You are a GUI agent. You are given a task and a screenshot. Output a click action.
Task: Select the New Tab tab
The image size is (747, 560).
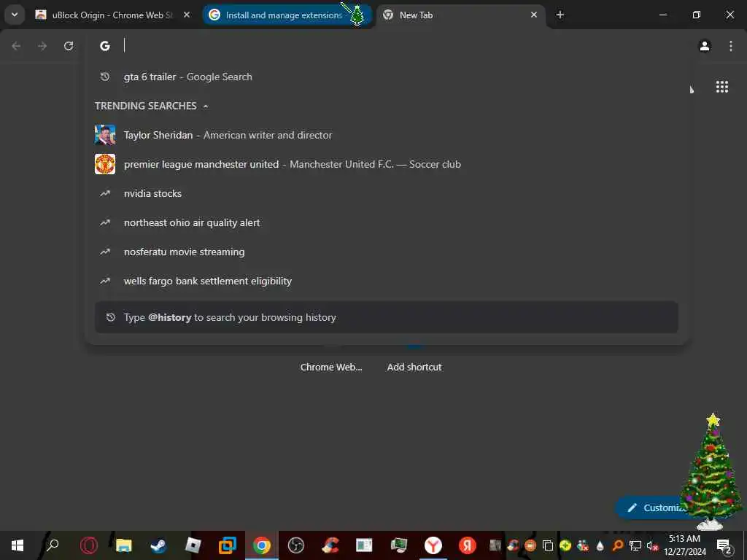(460, 15)
